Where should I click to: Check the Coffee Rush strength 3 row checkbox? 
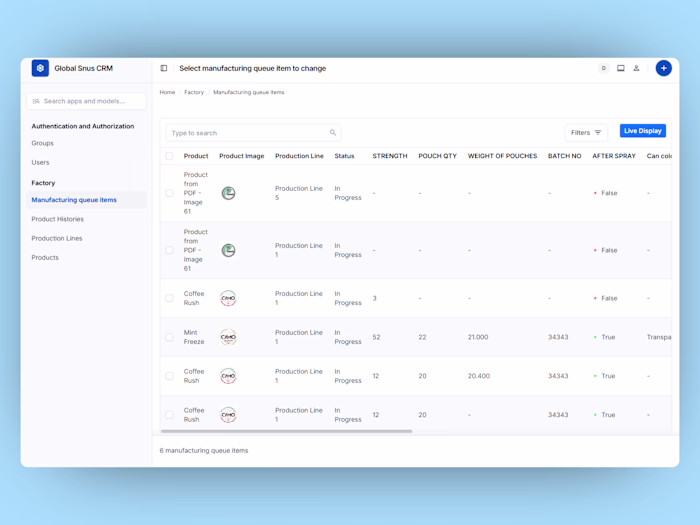point(169,298)
